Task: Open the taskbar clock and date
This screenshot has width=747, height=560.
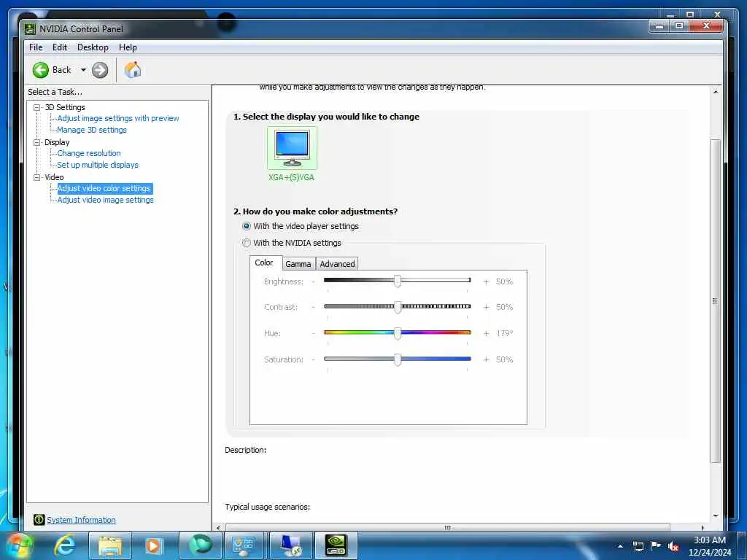Action: click(x=709, y=546)
